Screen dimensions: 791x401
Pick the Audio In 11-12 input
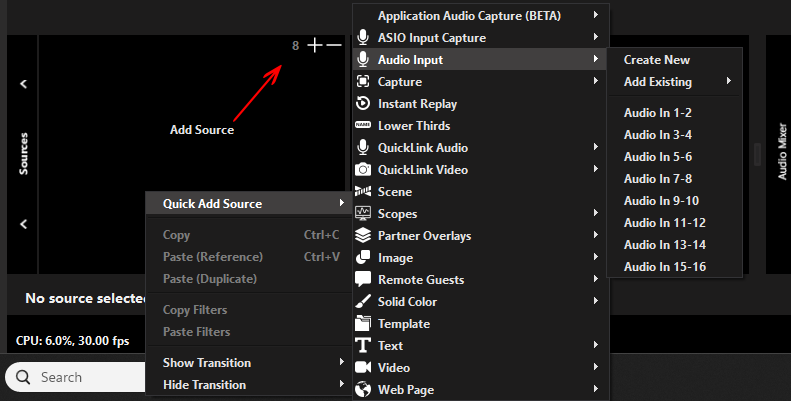674,222
